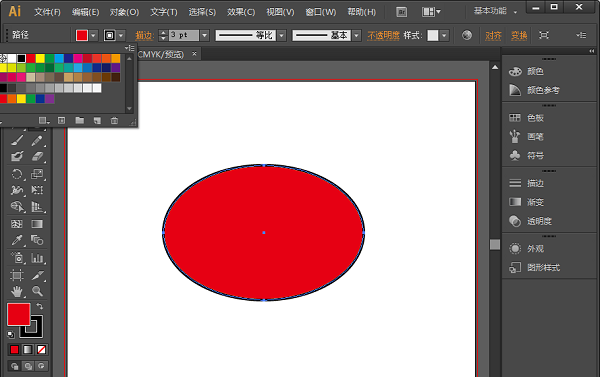
Task: Swap fill and stroke colors arrow
Action: 39,306
